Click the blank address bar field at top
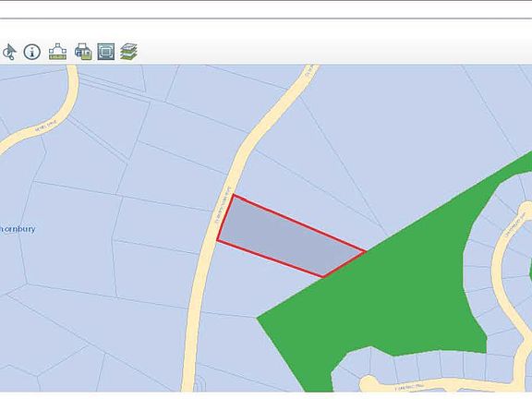The height and width of the screenshot is (399, 532). click(266, 9)
